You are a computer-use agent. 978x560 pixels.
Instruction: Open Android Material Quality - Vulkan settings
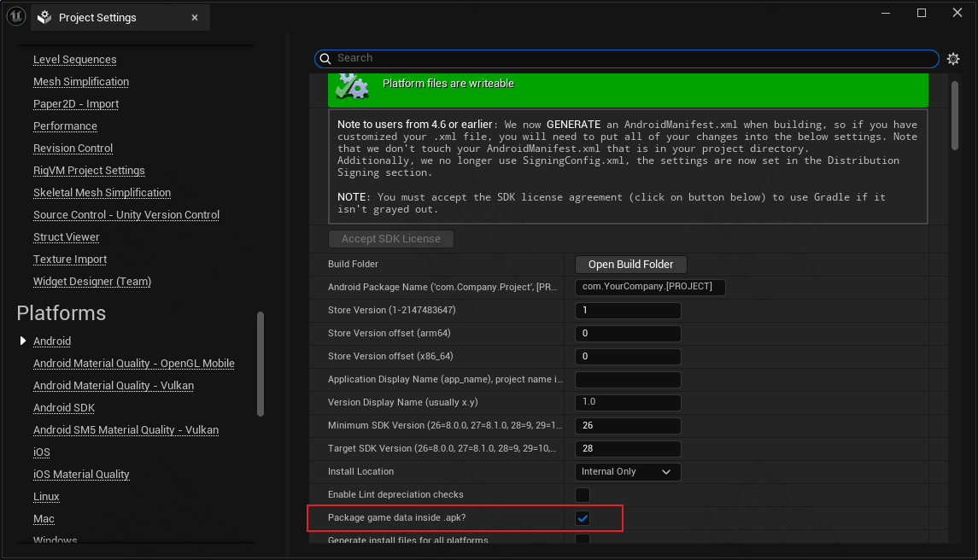tap(114, 385)
